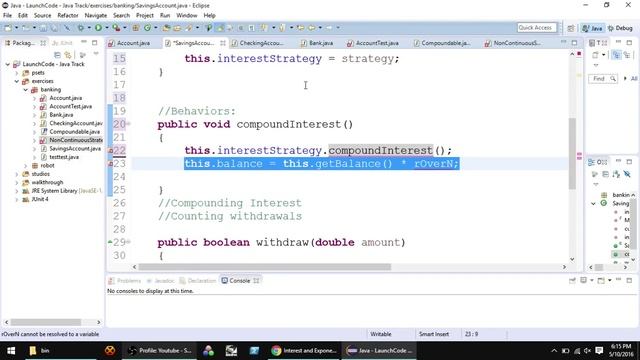
Task: Open the Problems view tab
Action: 125,281
